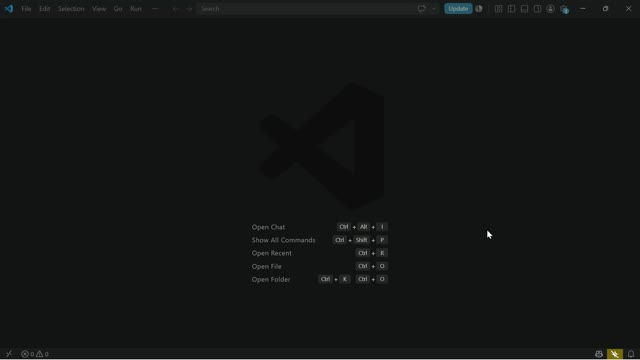The height and width of the screenshot is (360, 640).
Task: Open the File menu
Action: [x=26, y=9]
